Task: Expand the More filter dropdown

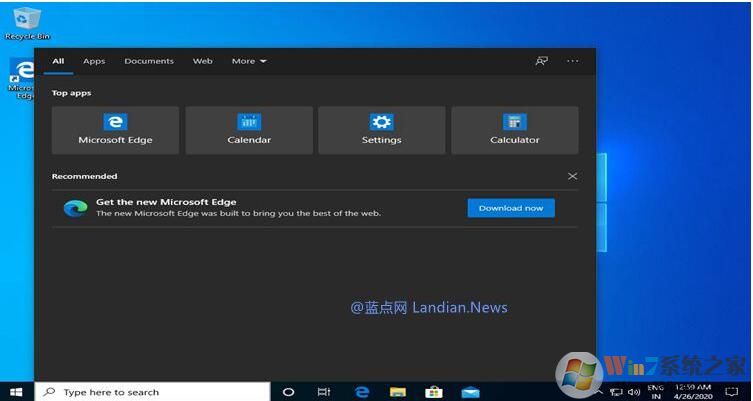Action: point(249,61)
